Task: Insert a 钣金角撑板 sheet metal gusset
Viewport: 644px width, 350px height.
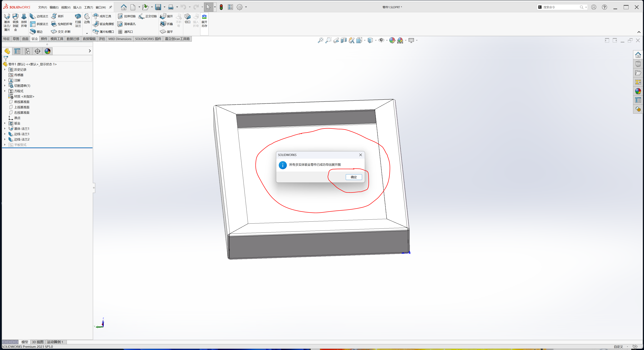Action: coord(103,24)
